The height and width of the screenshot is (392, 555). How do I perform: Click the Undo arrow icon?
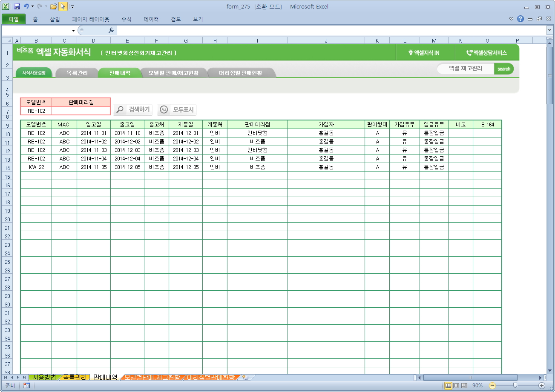26,7
